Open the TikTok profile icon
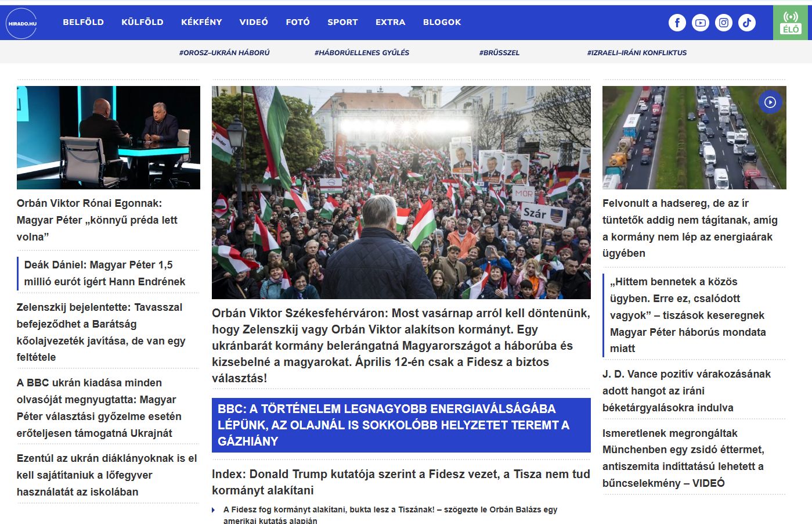812x524 pixels. 746,23
